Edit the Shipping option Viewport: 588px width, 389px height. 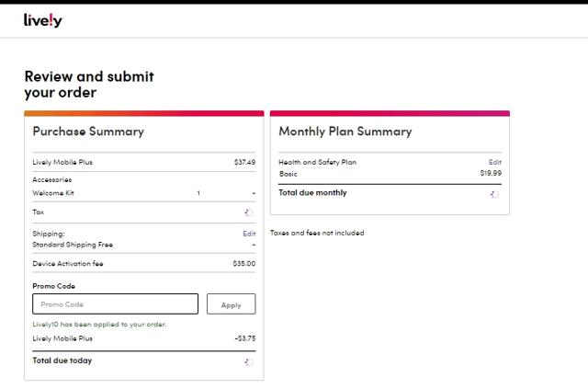point(249,234)
